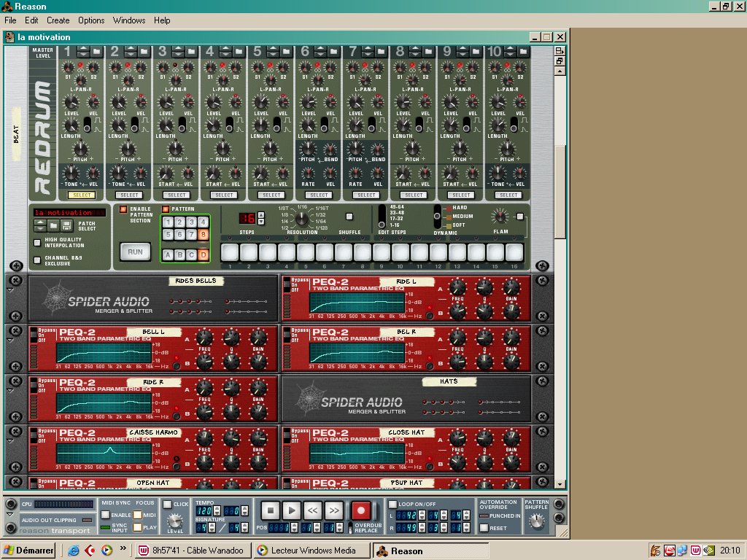Activate step 16 in Redrum sequencer
The width and height of the screenshot is (747, 560).
(514, 252)
